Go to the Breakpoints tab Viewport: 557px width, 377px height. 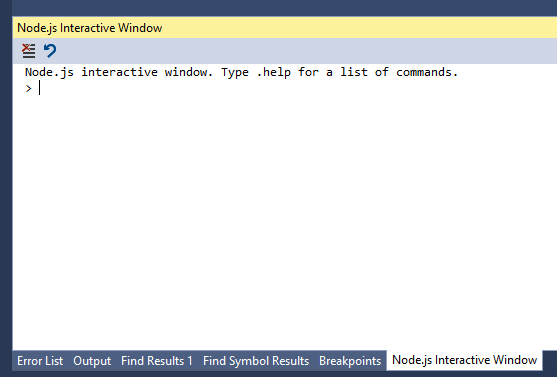[x=350, y=361]
